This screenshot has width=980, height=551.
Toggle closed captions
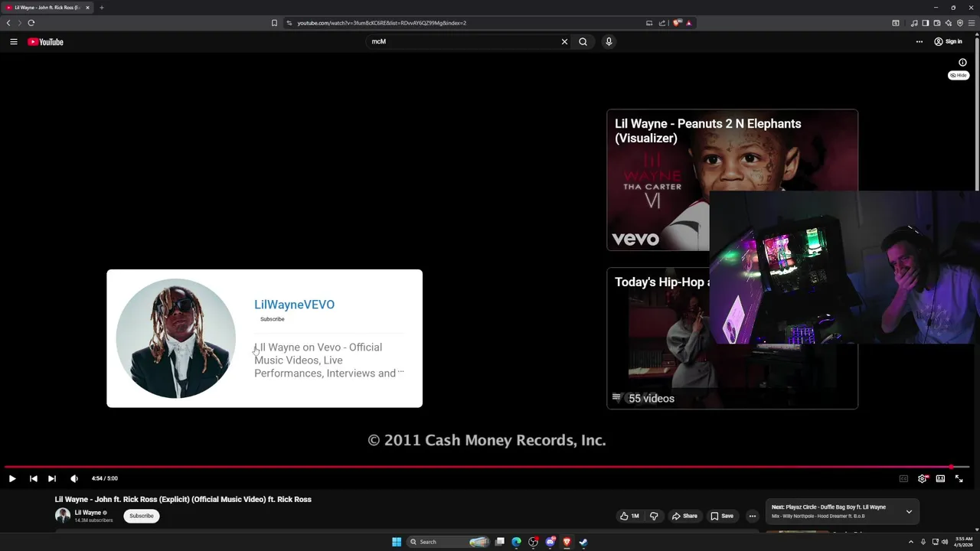(x=903, y=478)
